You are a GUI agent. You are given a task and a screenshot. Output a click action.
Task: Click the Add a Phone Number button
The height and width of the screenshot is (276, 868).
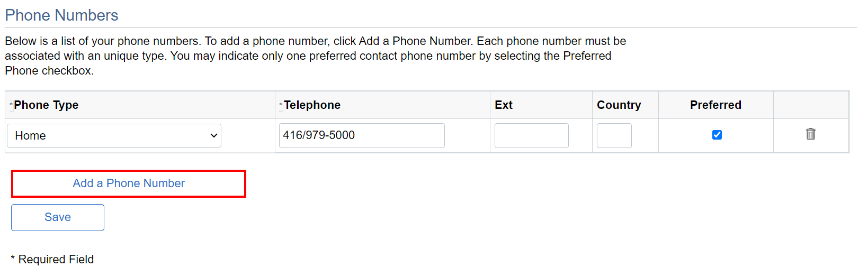(129, 183)
